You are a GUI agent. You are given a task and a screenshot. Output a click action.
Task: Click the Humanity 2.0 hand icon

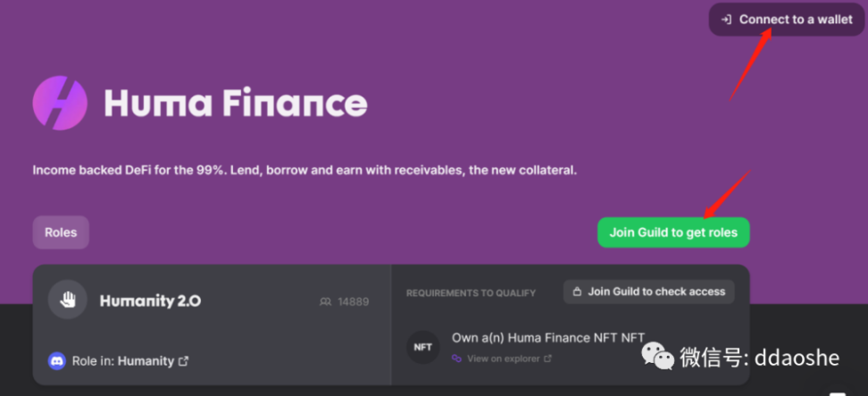tap(66, 301)
